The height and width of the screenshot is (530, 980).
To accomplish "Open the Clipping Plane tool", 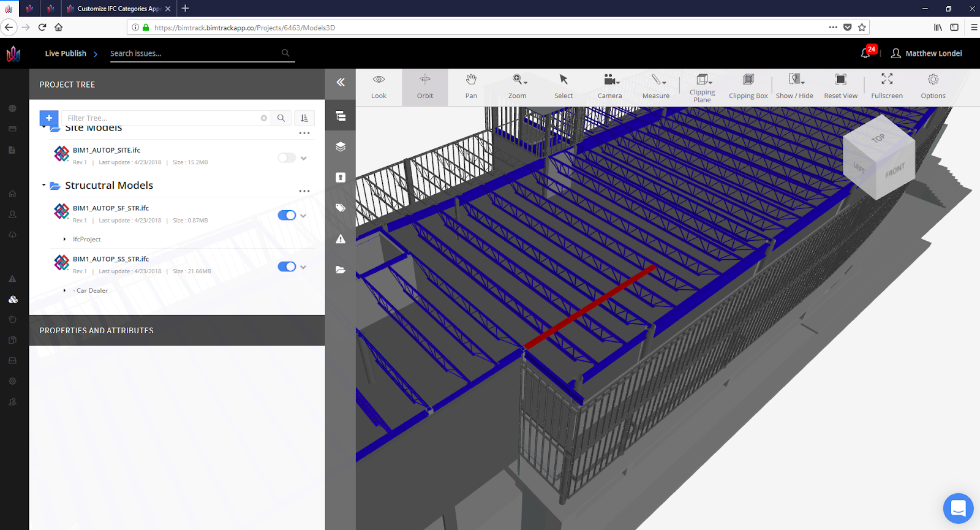I will [x=703, y=87].
